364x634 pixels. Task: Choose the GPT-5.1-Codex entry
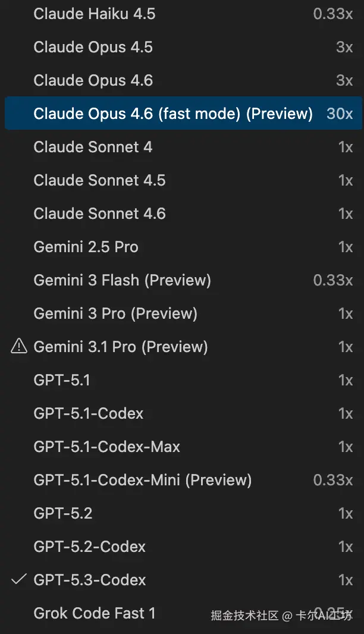(x=89, y=413)
